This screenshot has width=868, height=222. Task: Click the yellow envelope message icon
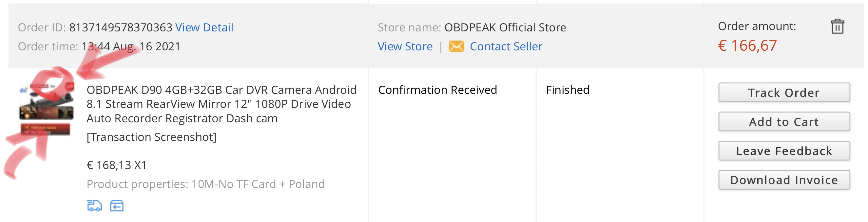pyautogui.click(x=456, y=46)
